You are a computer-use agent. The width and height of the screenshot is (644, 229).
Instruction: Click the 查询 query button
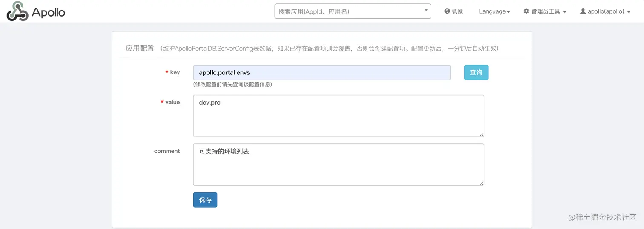click(x=476, y=72)
